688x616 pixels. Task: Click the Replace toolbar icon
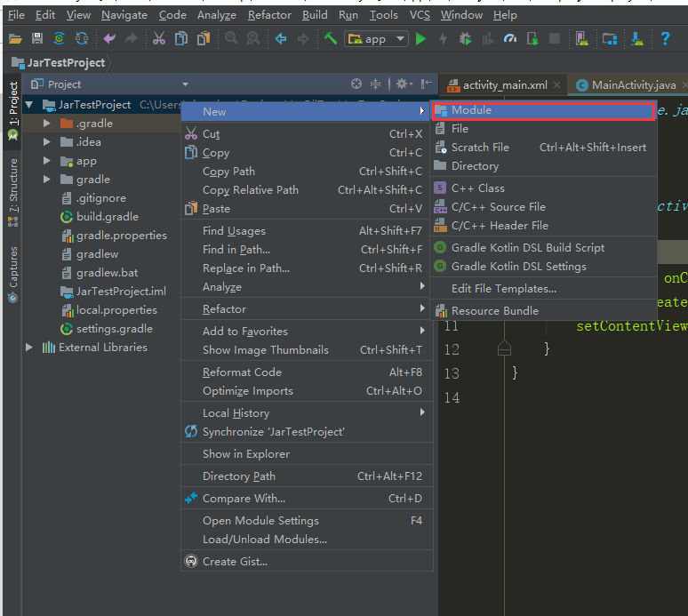pyautogui.click(x=253, y=38)
